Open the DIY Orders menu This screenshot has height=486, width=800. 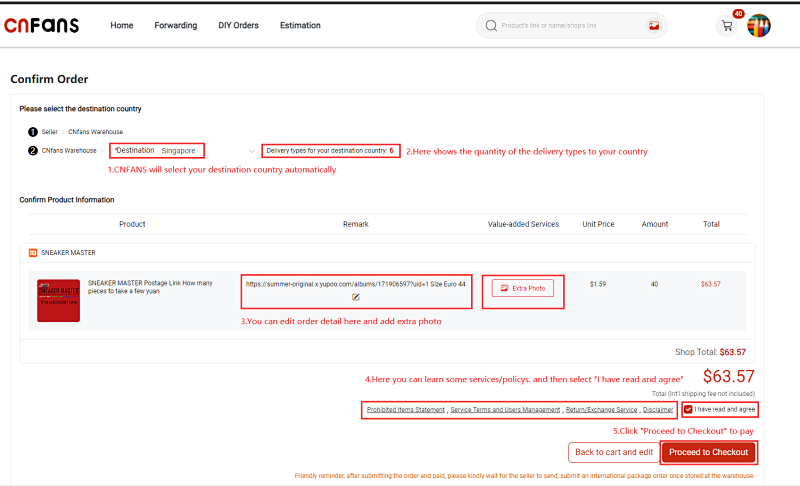238,25
